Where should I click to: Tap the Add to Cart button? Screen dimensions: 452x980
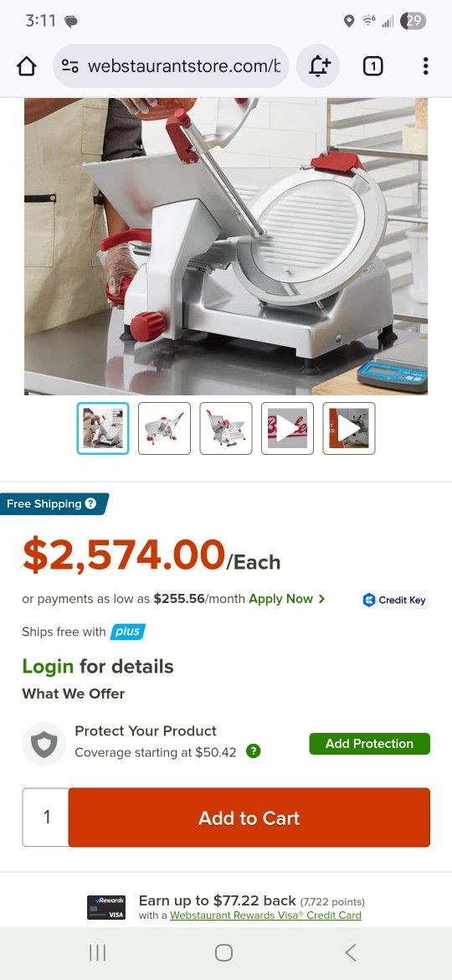click(x=249, y=818)
